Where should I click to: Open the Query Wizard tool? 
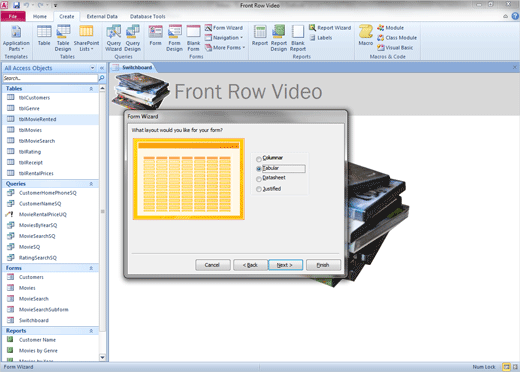click(113, 39)
